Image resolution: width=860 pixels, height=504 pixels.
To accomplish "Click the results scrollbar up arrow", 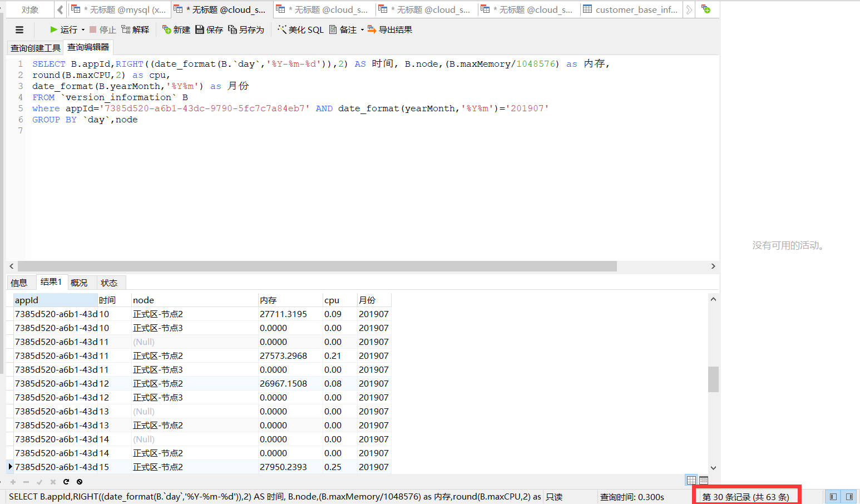I will tap(713, 299).
